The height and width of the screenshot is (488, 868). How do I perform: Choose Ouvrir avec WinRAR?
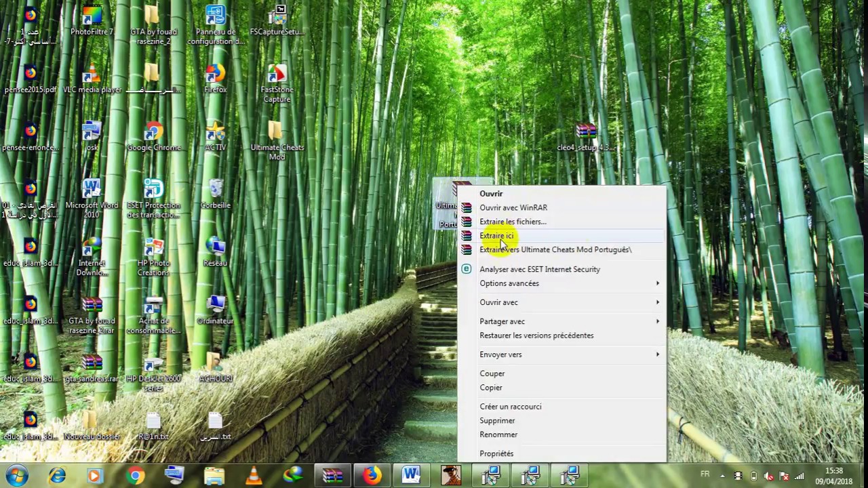pos(561,207)
